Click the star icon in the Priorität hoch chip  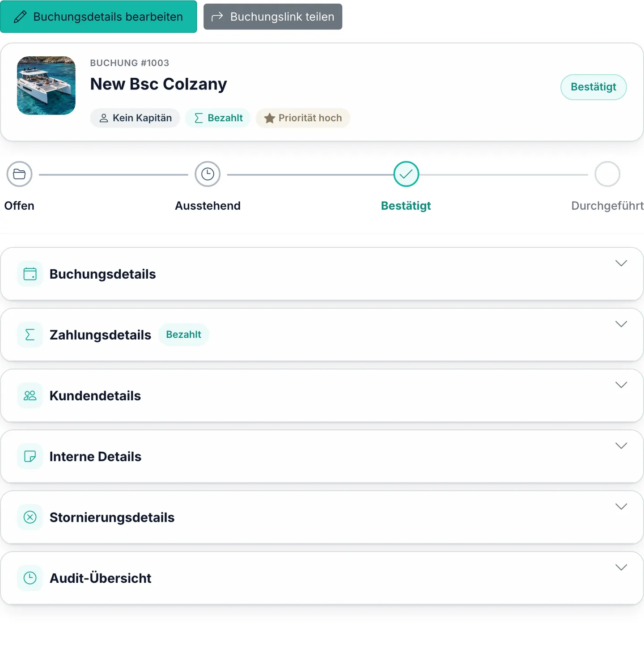(x=269, y=118)
